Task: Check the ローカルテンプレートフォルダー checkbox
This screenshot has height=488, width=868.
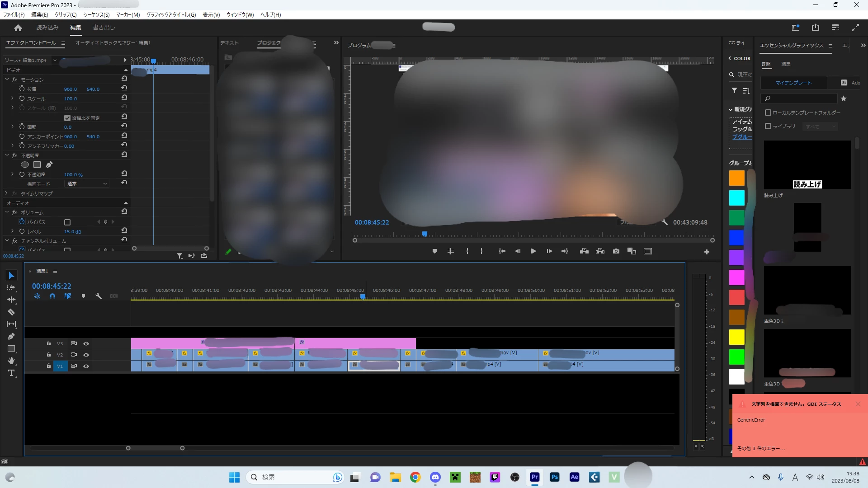Action: click(x=768, y=113)
